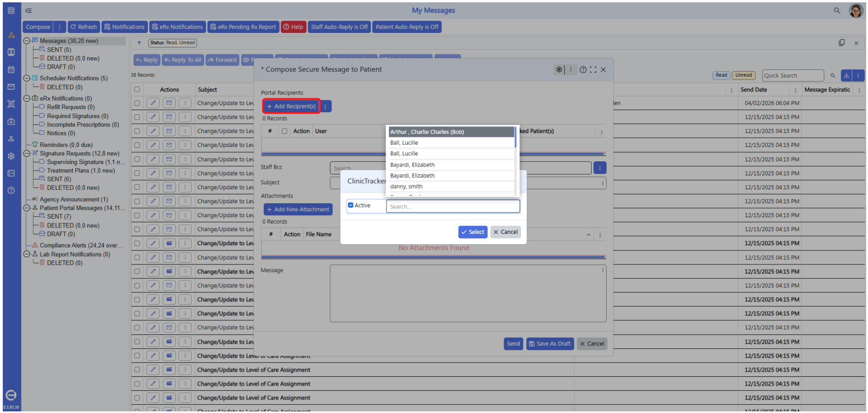Viewport: 868px width, 413px height.
Task: Focus the Quick Search field
Action: click(793, 75)
